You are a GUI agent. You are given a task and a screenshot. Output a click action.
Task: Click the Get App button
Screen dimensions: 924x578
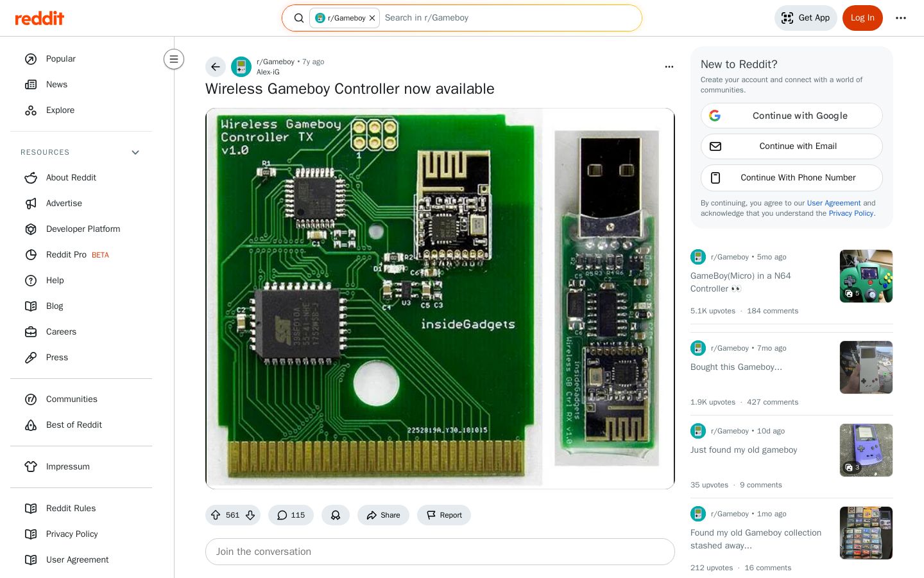[806, 18]
